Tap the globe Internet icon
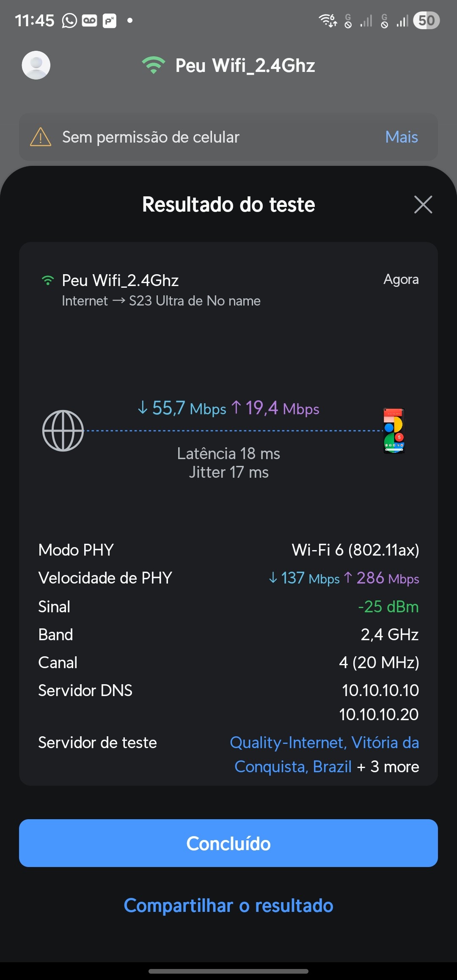This screenshot has height=980, width=457. click(x=63, y=431)
